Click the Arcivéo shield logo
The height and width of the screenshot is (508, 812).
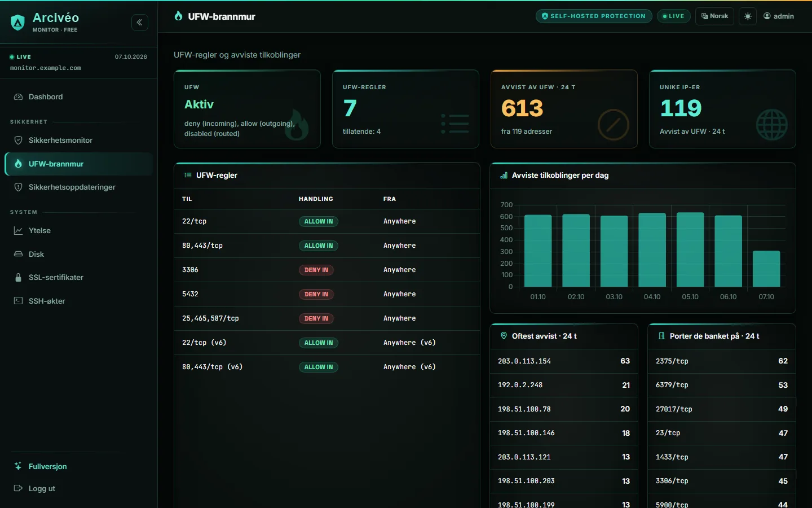click(18, 23)
